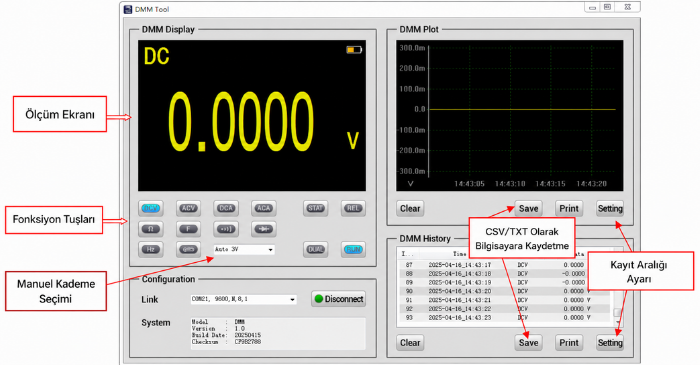Select the DCA current function

tap(226, 208)
